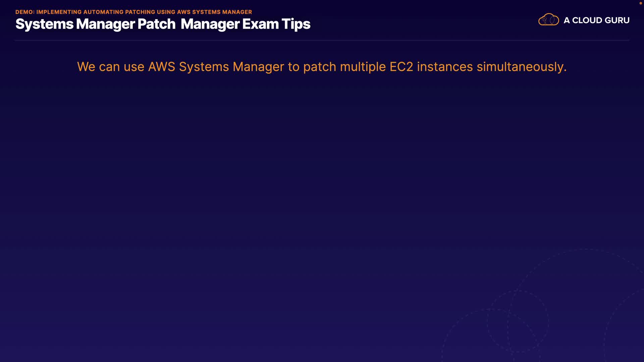Click the "A CLOUD GURU" brand text
Image resolution: width=644 pixels, height=362 pixels.
(x=596, y=20)
